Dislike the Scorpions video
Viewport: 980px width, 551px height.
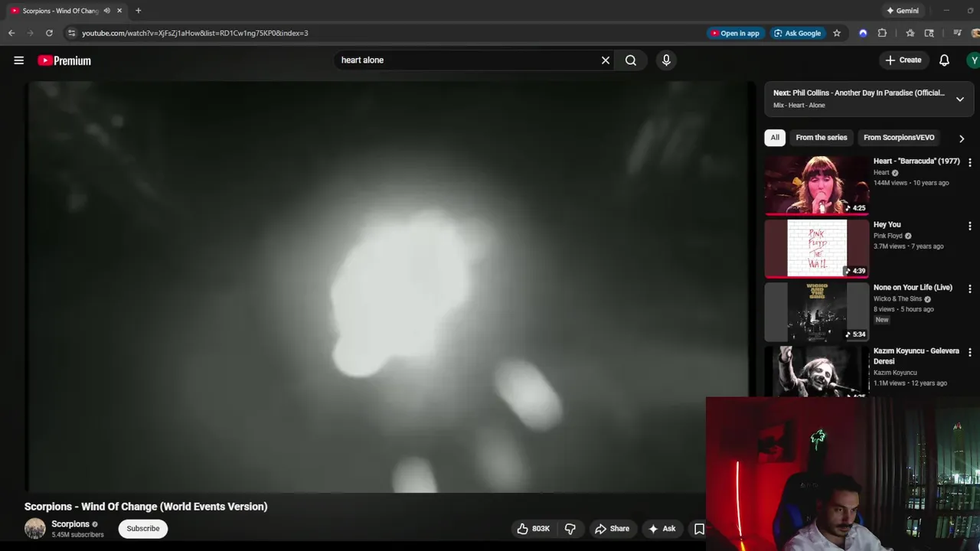tap(570, 529)
